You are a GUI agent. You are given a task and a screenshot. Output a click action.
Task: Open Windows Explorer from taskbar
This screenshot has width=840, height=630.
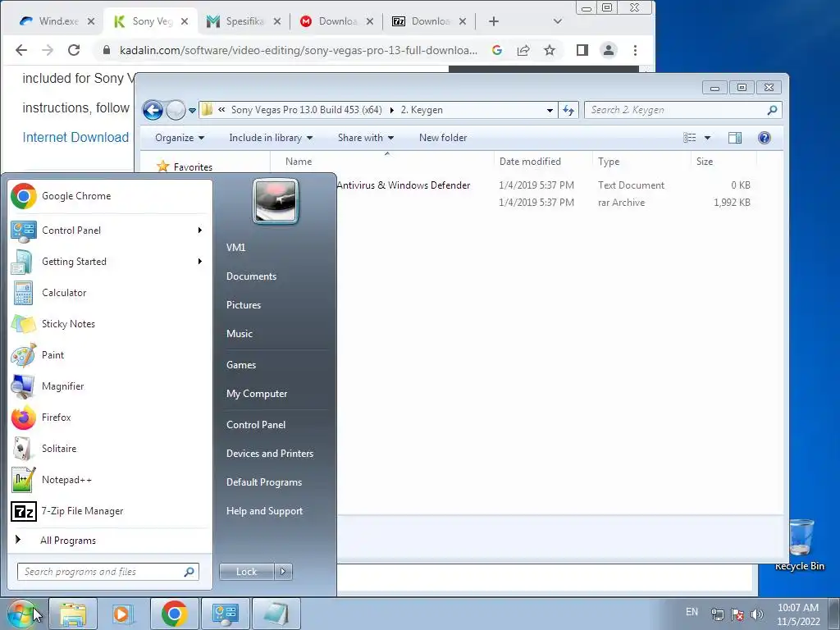click(73, 614)
